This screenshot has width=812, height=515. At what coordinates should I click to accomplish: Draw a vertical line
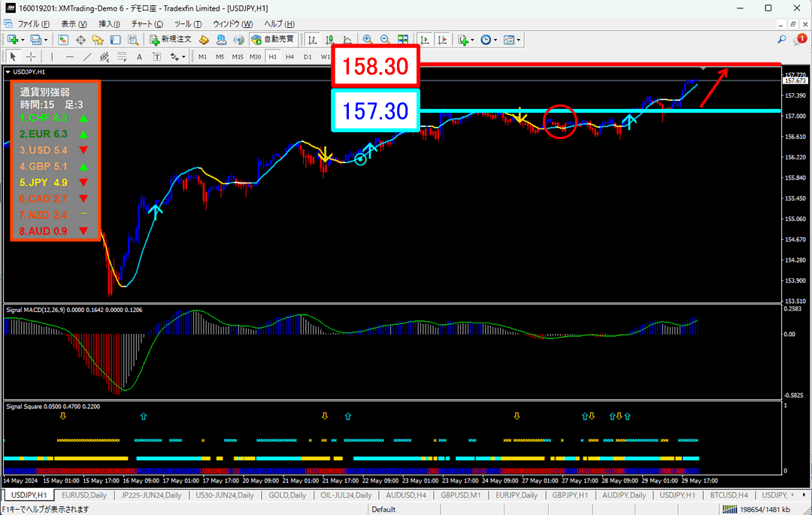tap(52, 56)
